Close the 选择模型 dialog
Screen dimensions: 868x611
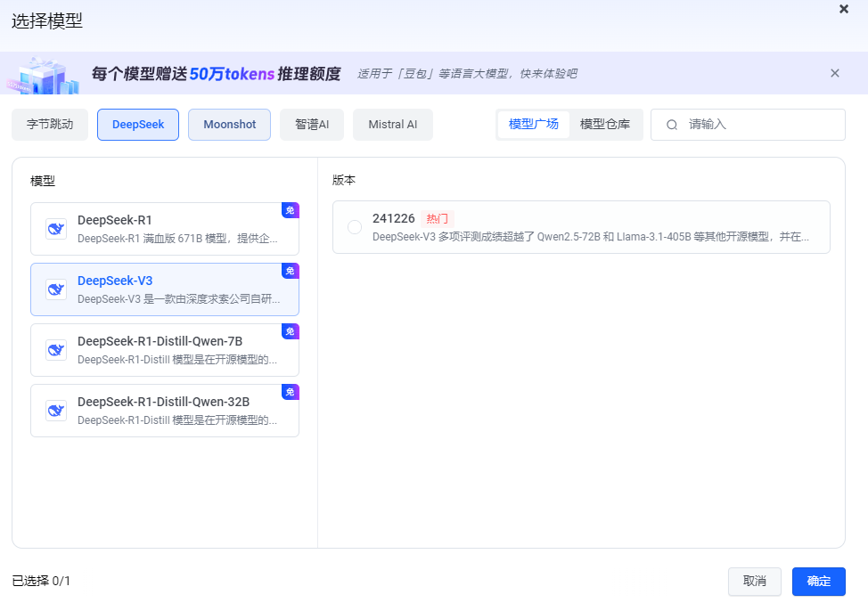point(844,9)
